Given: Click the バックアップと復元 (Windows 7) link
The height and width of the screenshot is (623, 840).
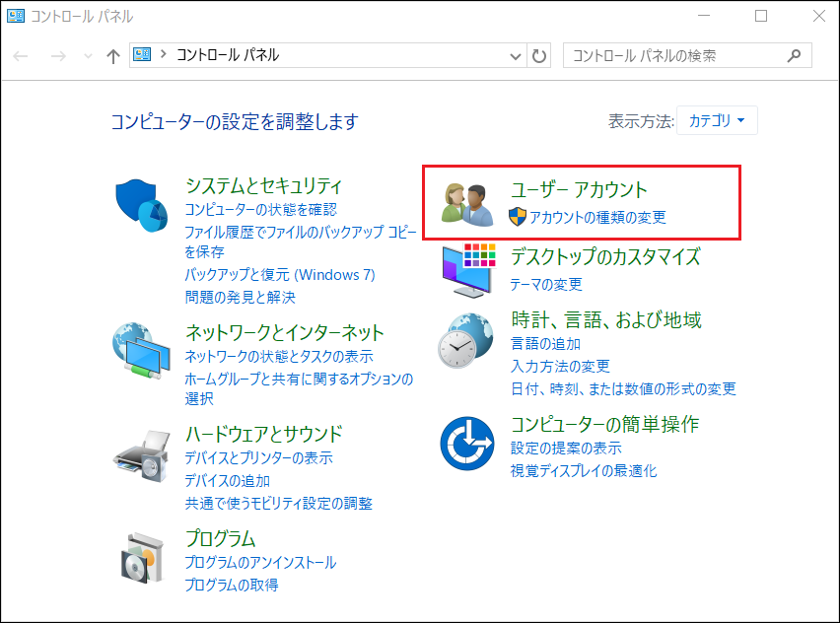Looking at the screenshot, I should click(x=280, y=274).
